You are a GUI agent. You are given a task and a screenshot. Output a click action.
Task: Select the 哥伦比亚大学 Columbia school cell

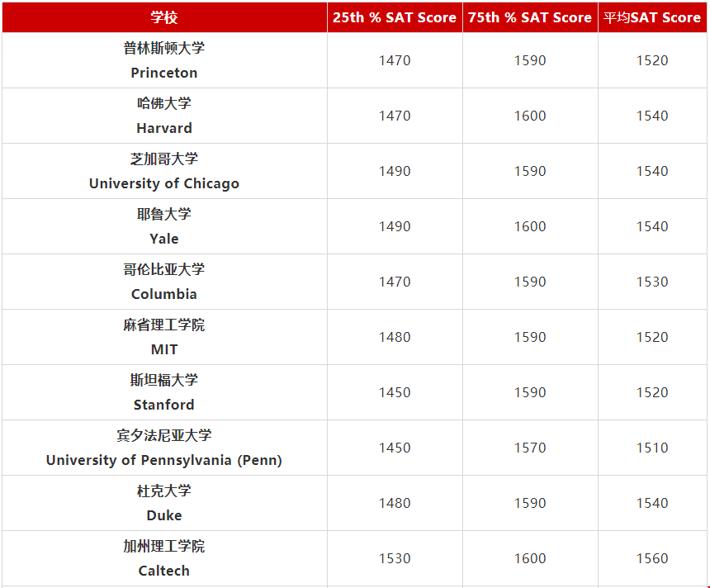(164, 282)
